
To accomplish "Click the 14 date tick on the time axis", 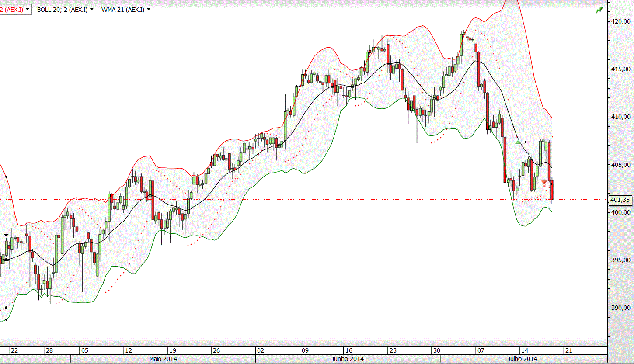I will coord(525,350).
